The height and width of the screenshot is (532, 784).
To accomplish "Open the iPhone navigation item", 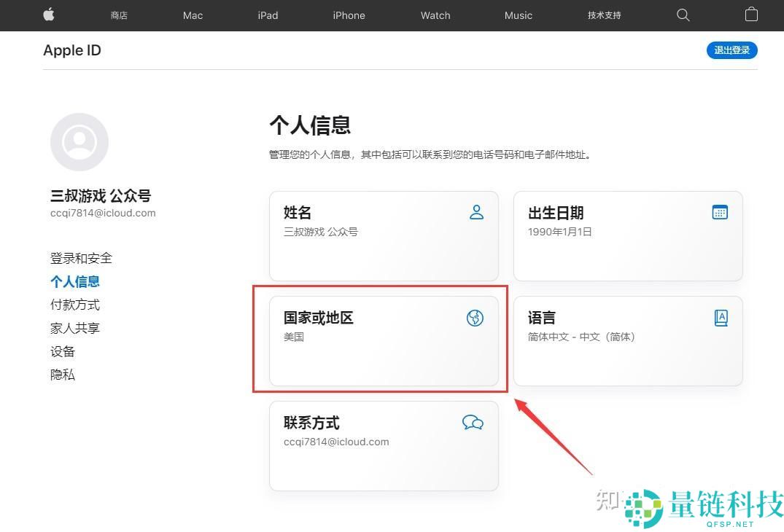I will pos(349,15).
